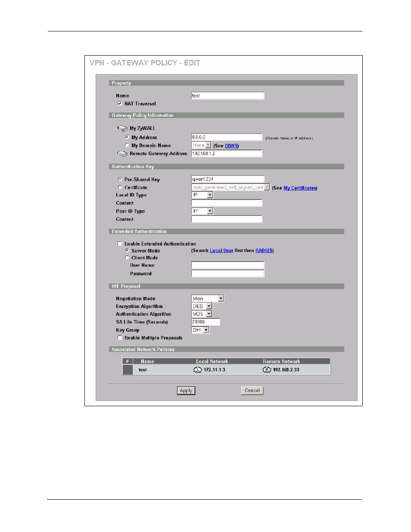The image size is (411, 532).
Task: Click the SA Life Time seconds field
Action: point(205,322)
